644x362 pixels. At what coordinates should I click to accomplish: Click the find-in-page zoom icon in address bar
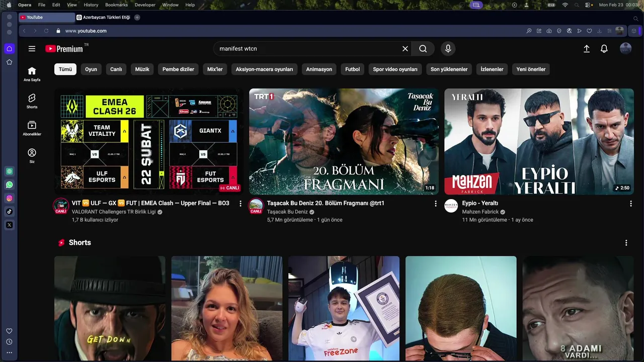(x=529, y=31)
